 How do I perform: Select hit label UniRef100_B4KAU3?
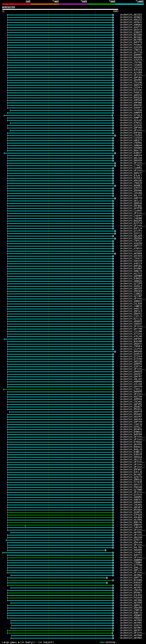click(x=131, y=447)
